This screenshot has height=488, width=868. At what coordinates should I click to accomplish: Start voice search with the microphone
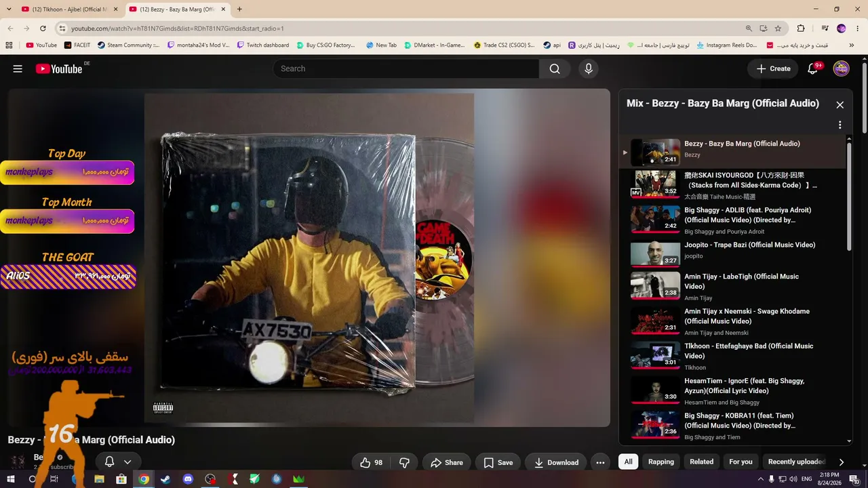pos(589,68)
